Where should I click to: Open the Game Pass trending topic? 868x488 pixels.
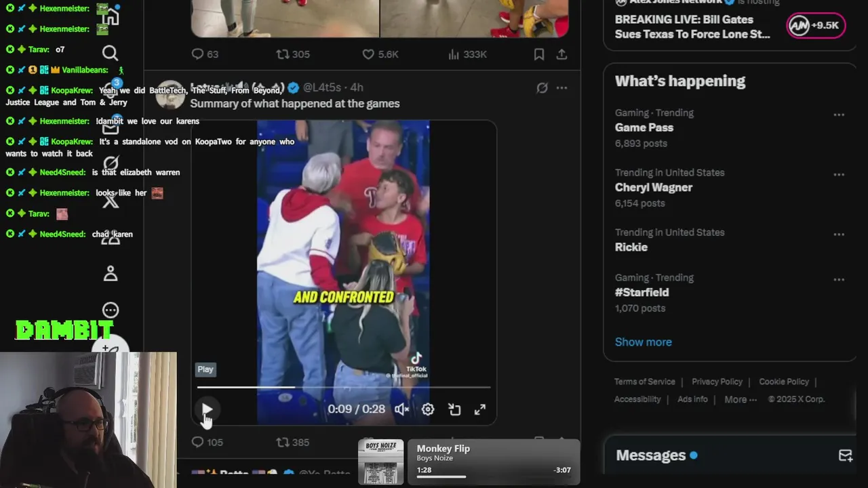pyautogui.click(x=644, y=127)
